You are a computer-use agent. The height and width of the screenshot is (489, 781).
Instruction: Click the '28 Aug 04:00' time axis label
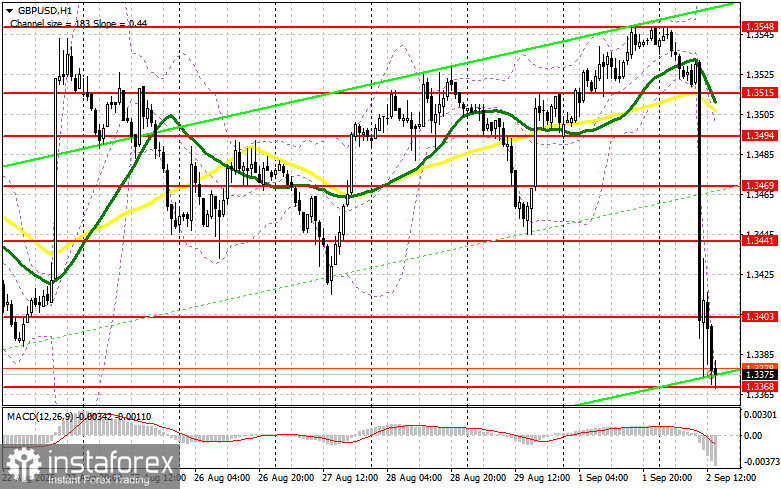tap(414, 478)
